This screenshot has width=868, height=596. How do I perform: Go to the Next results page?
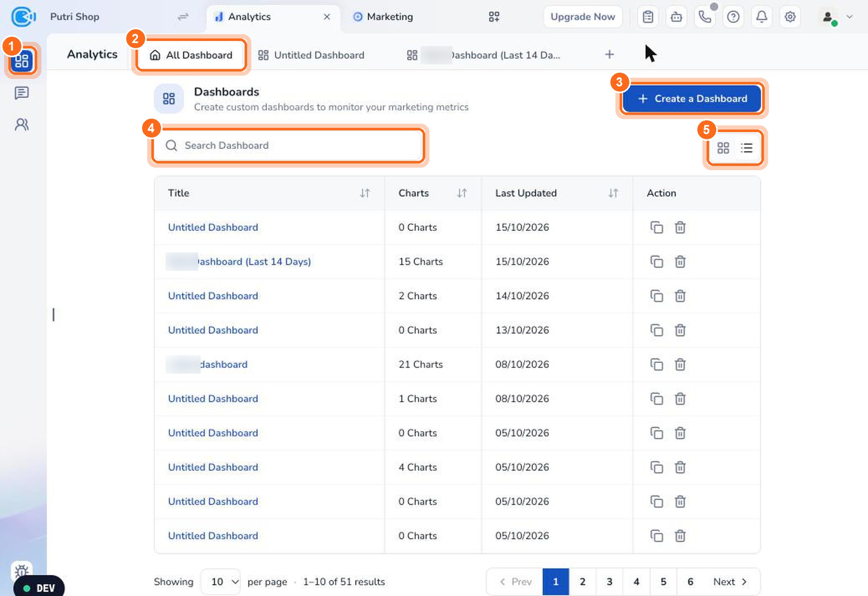730,582
